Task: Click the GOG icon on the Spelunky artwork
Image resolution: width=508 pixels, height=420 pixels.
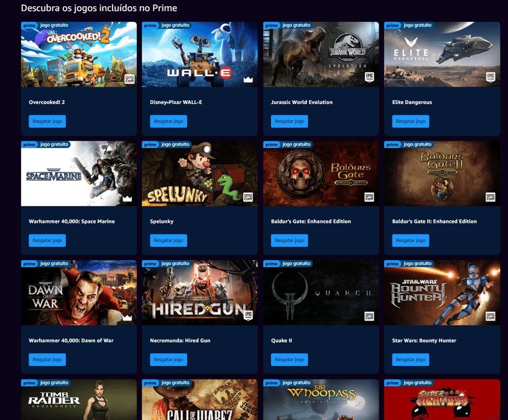Action: click(x=248, y=197)
